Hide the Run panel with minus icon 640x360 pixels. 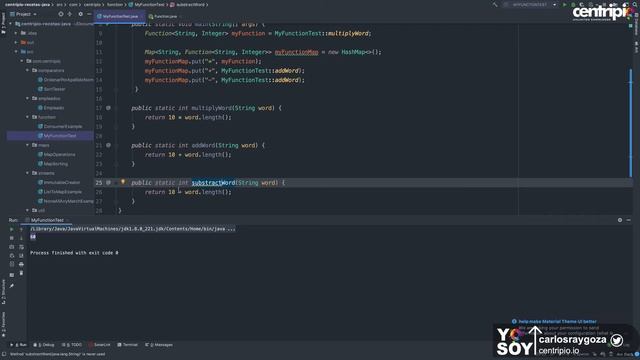629,220
